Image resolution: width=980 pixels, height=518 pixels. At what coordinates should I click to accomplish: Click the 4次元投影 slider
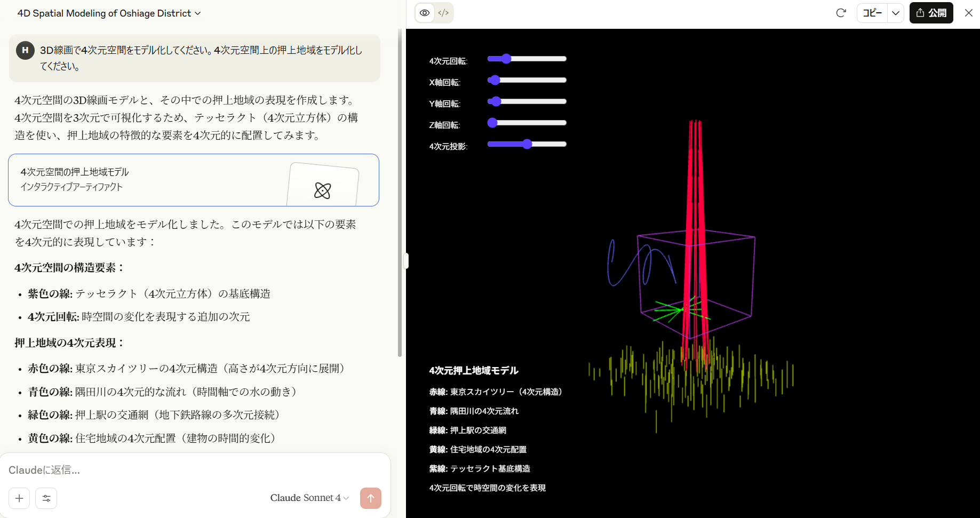pyautogui.click(x=527, y=144)
